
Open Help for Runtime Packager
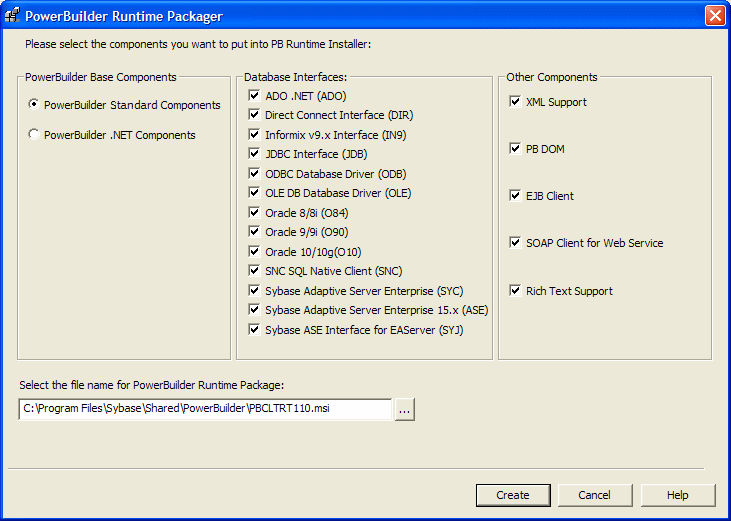(678, 495)
